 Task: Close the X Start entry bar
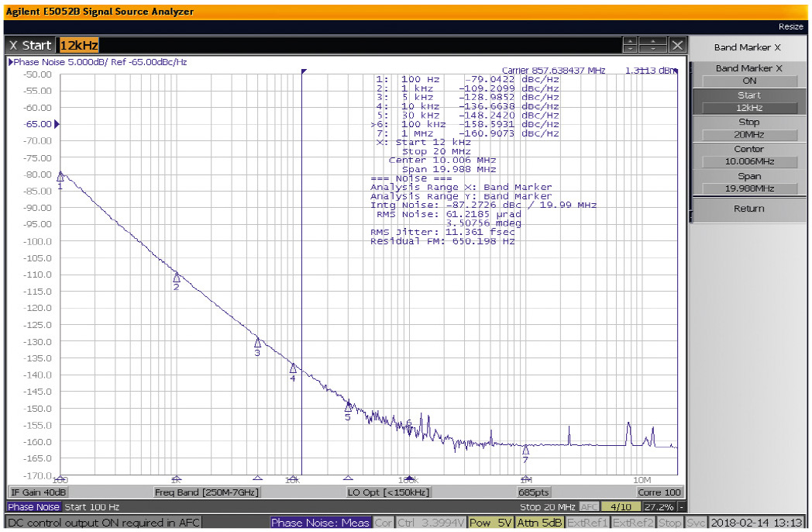coord(677,45)
